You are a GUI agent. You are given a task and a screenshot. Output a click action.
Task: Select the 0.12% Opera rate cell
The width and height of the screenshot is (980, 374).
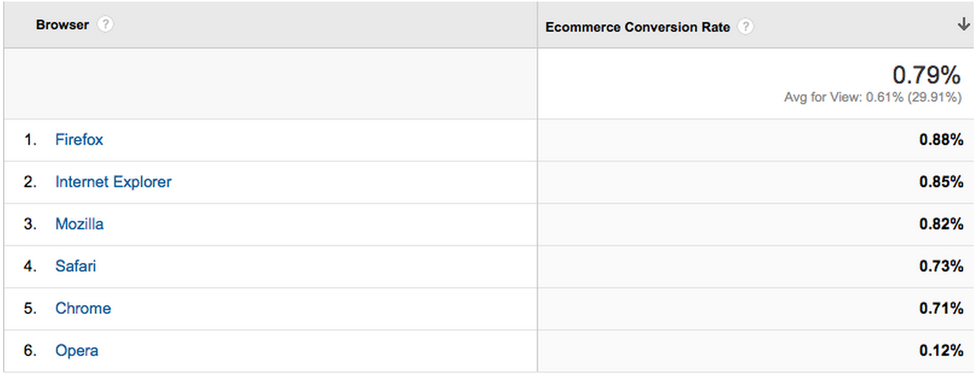tap(941, 351)
